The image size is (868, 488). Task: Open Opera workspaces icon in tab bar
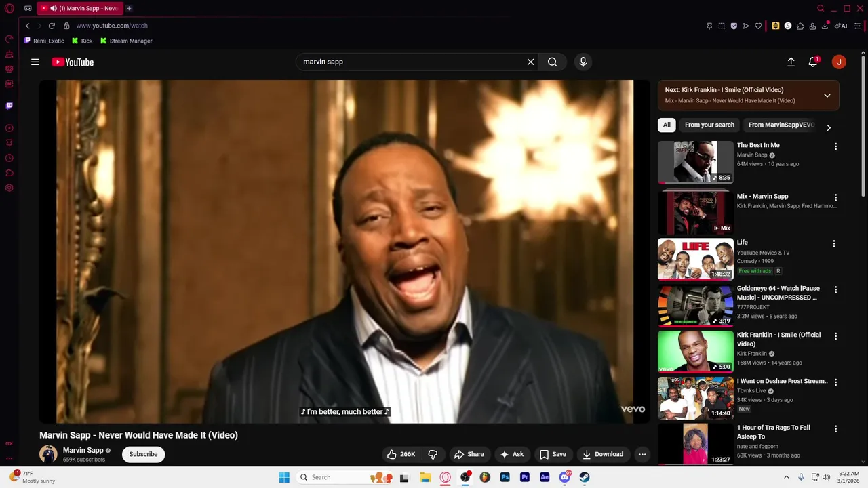[x=28, y=9]
